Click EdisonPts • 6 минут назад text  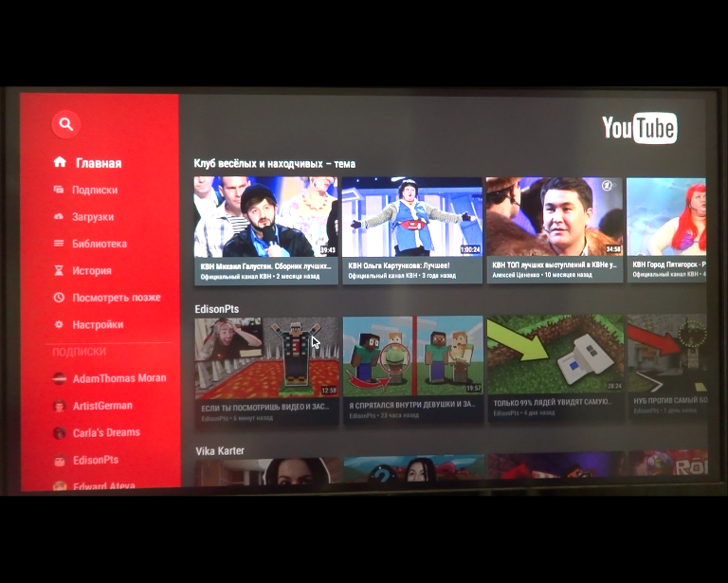point(237,418)
